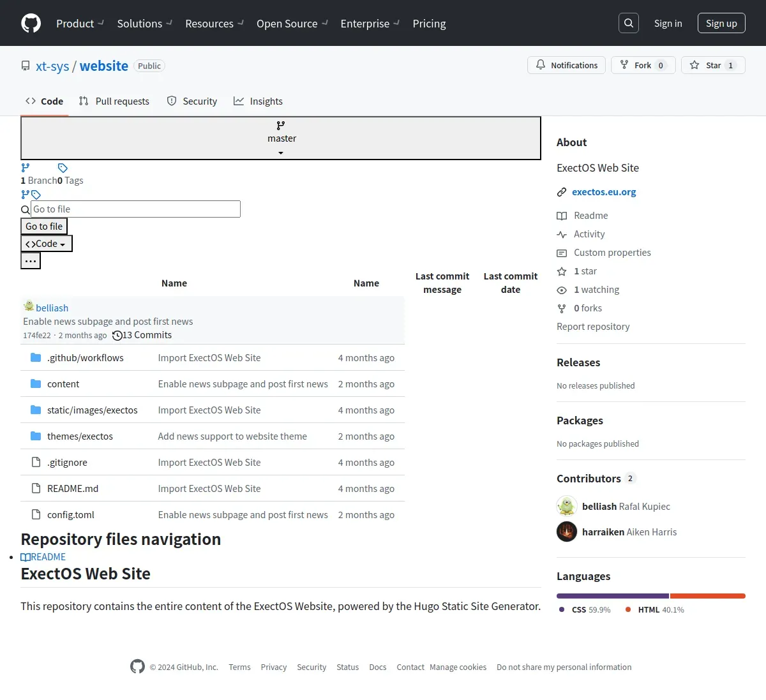Open Releases section heading

[x=578, y=362]
